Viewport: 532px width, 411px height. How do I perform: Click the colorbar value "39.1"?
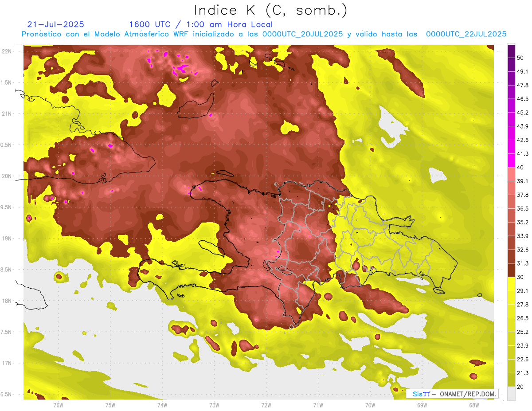pos(523,181)
